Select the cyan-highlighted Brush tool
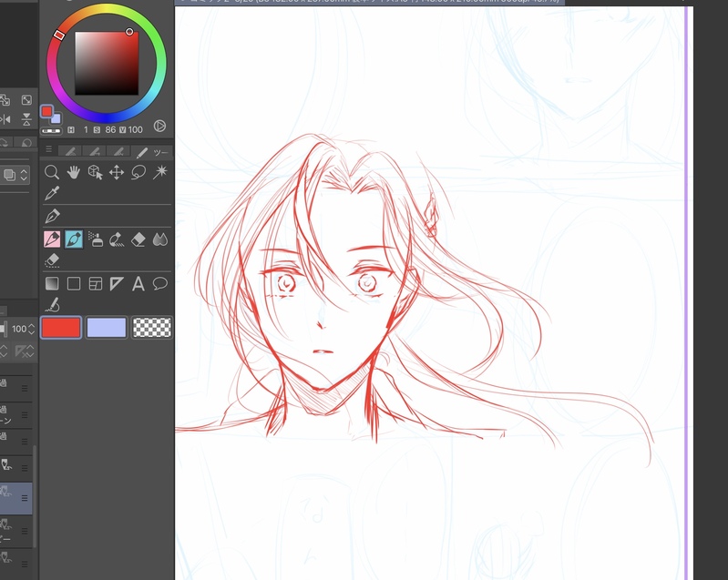 pyautogui.click(x=74, y=239)
